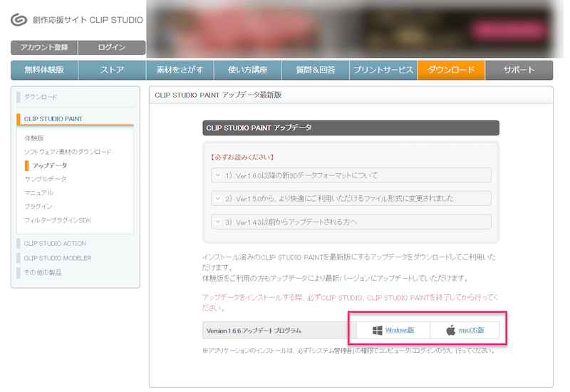Image resolution: width=570 pixels, height=392 pixels.
Task: Download the macOS版 updater link
Action: [x=471, y=330]
